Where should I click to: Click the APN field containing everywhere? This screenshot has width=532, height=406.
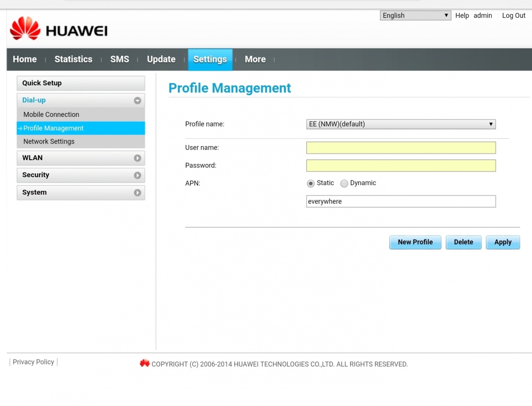click(x=401, y=201)
